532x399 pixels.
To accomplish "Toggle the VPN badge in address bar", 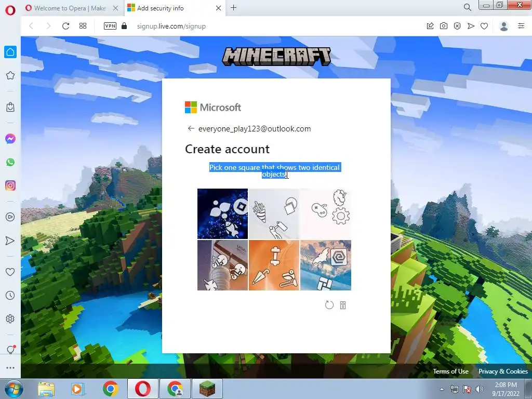I will 110,26.
